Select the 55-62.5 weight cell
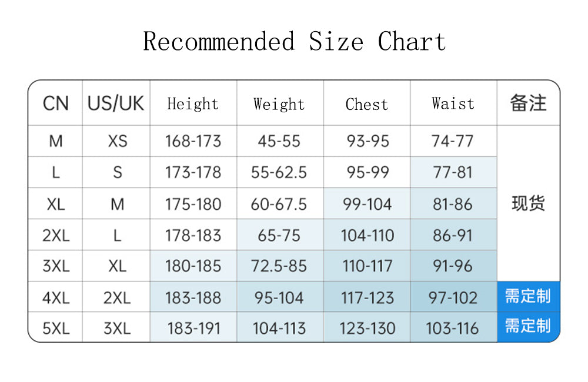The height and width of the screenshot is (382, 588). tap(279, 172)
